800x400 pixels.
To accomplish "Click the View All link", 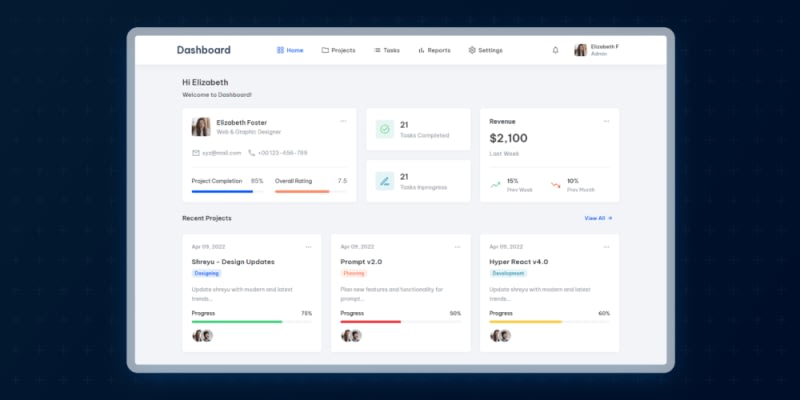I will coord(598,218).
